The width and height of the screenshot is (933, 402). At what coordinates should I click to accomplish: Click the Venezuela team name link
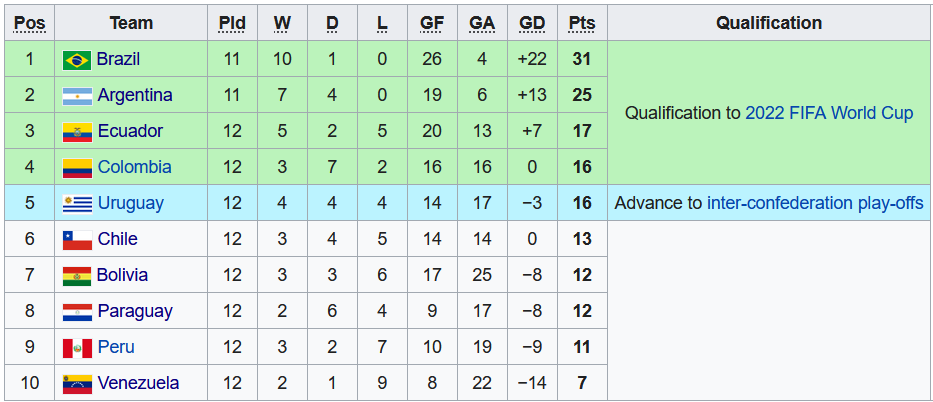pyautogui.click(x=138, y=383)
